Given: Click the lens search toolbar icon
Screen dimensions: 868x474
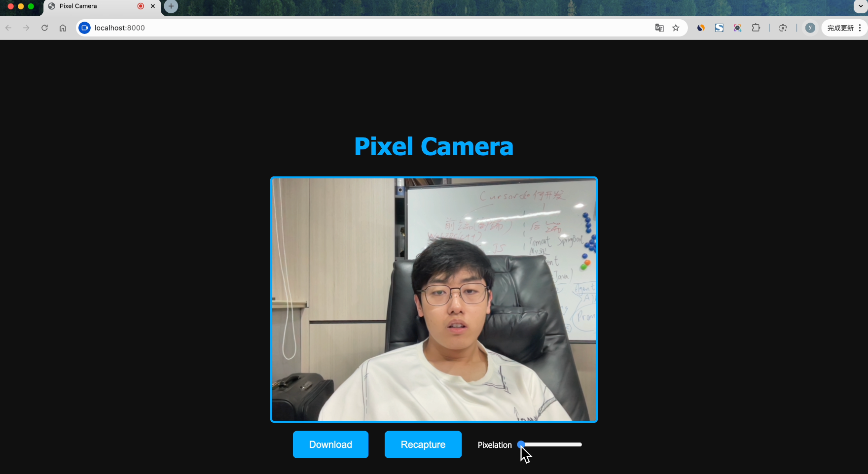Looking at the screenshot, I should (x=783, y=28).
